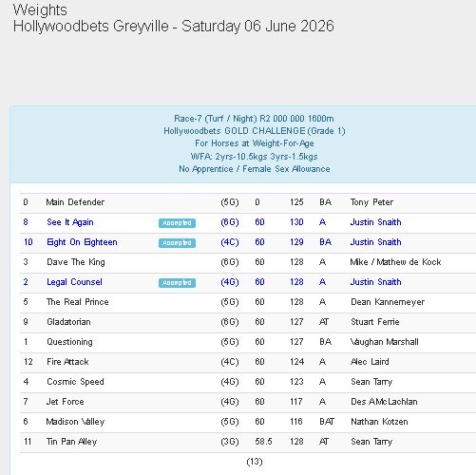Select the Fire Attack row
This screenshot has width=476, height=475.
pos(248,363)
